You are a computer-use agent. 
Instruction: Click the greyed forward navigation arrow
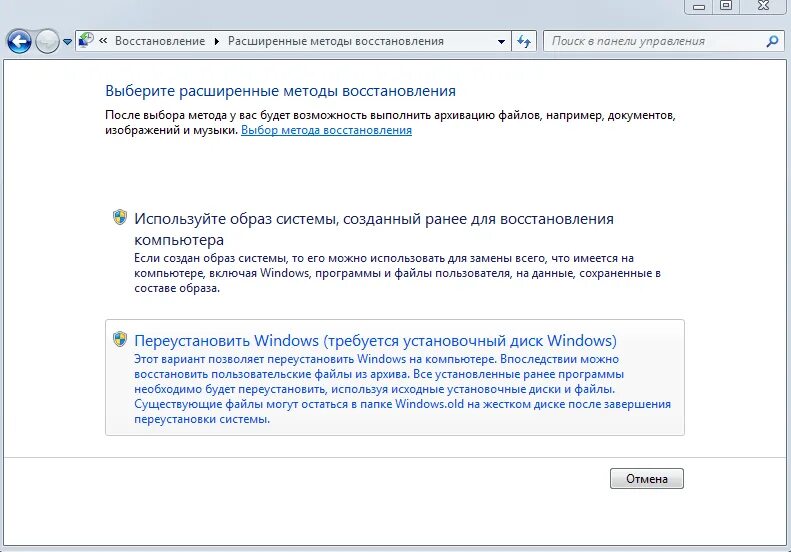pyautogui.click(x=47, y=41)
